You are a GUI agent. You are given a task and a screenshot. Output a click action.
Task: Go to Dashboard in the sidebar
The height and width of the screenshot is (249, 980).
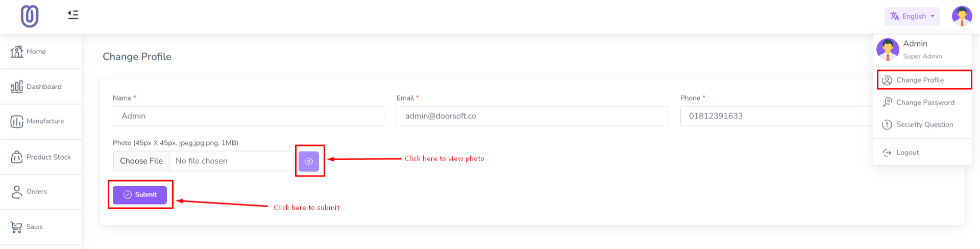(x=43, y=87)
